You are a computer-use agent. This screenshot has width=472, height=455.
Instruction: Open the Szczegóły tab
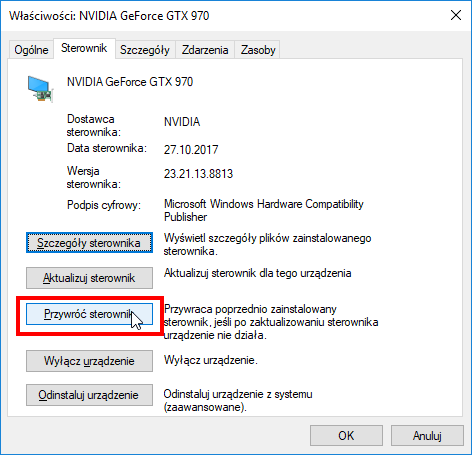(145, 50)
